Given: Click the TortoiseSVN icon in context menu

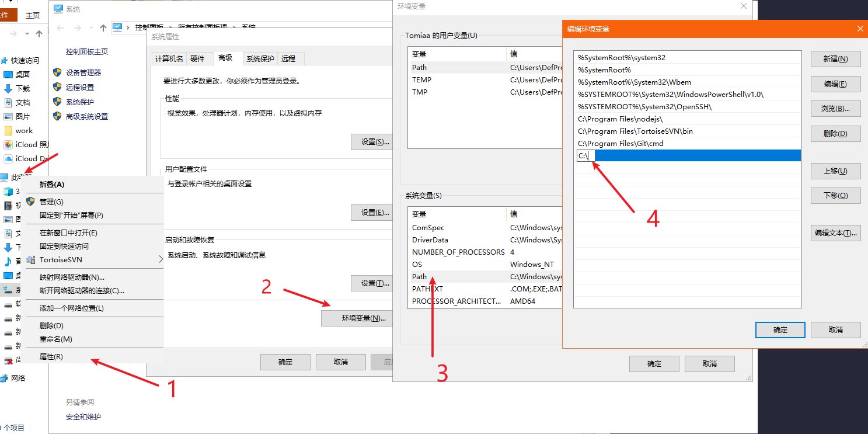Looking at the screenshot, I should click(x=30, y=259).
